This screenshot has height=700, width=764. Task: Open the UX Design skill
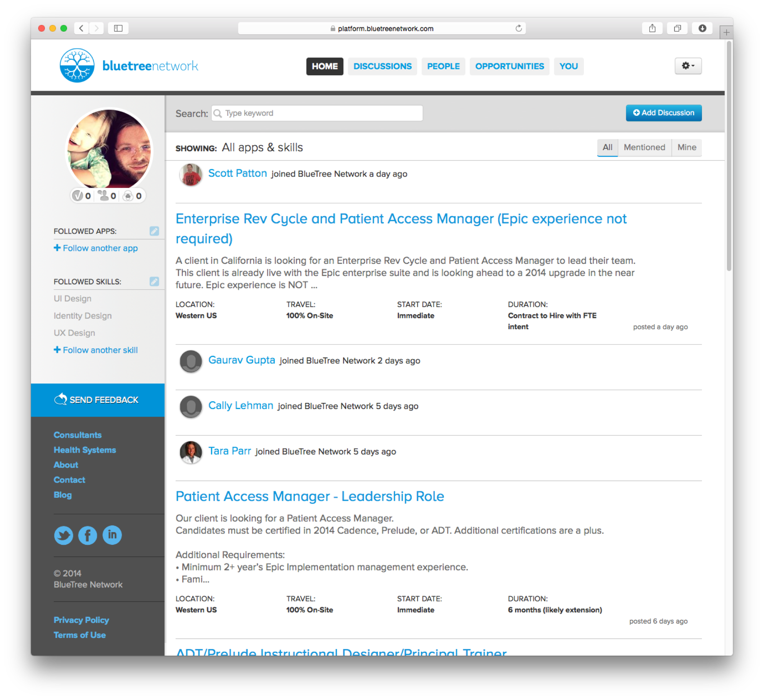click(74, 333)
